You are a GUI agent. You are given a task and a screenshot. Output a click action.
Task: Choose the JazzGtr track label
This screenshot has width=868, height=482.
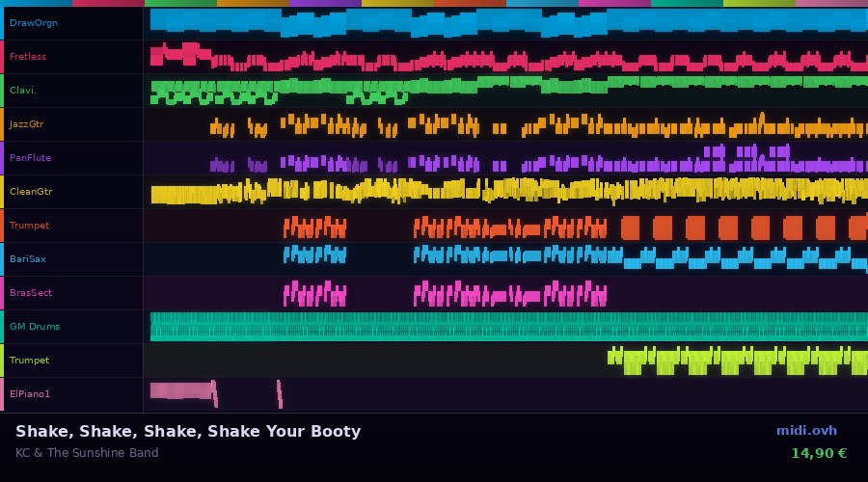click(x=27, y=124)
